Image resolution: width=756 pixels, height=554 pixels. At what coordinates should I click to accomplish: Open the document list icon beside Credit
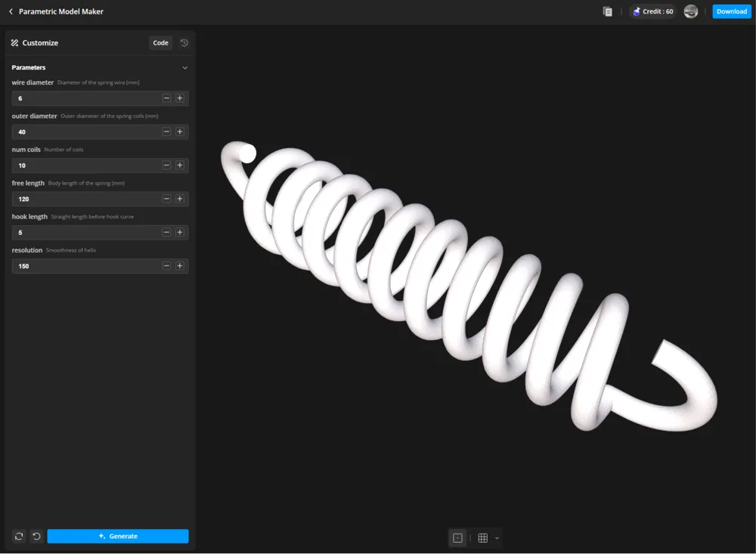608,11
